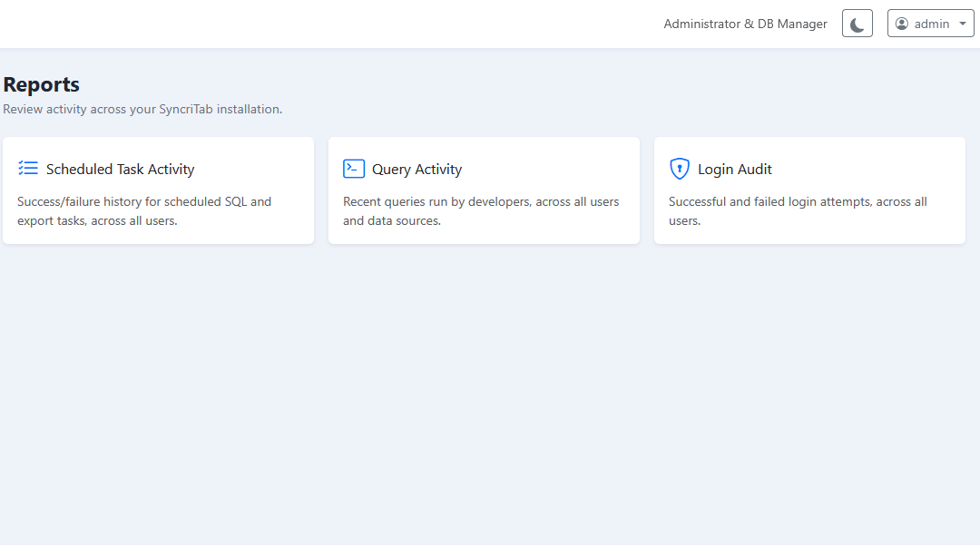The height and width of the screenshot is (545, 980).
Task: Open the Scheduled Task Activity report
Action: pos(158,190)
